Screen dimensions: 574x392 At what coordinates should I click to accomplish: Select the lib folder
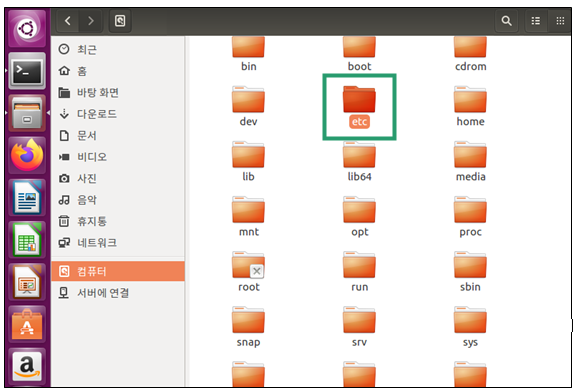248,162
